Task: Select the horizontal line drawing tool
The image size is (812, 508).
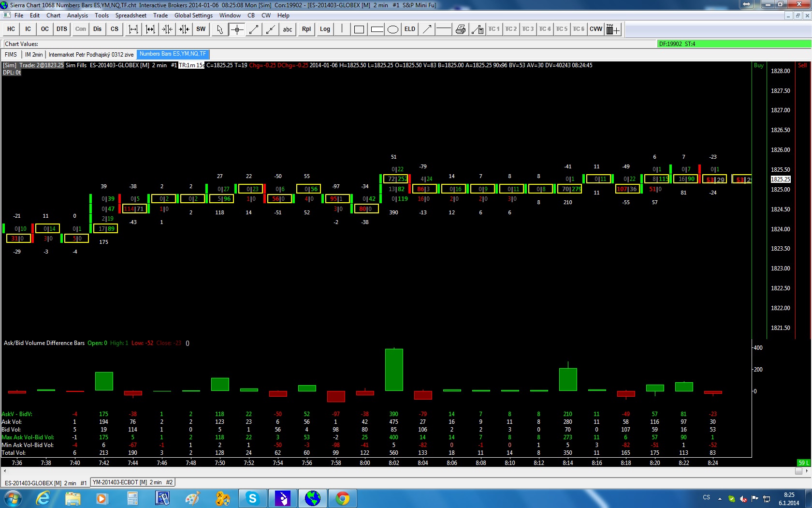Action: [x=443, y=29]
